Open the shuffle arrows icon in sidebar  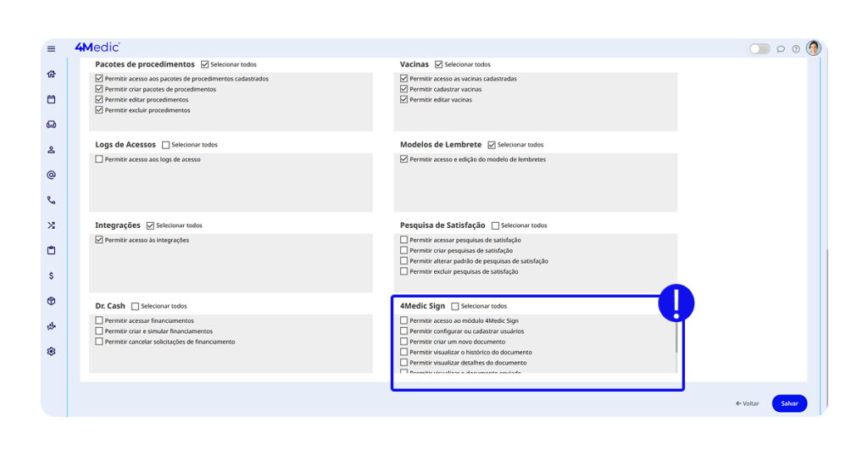[x=52, y=225]
